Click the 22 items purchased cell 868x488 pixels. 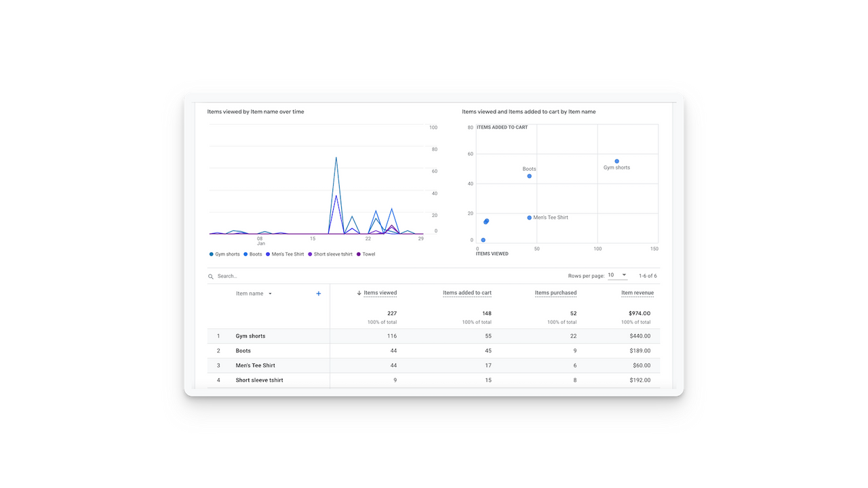573,336
